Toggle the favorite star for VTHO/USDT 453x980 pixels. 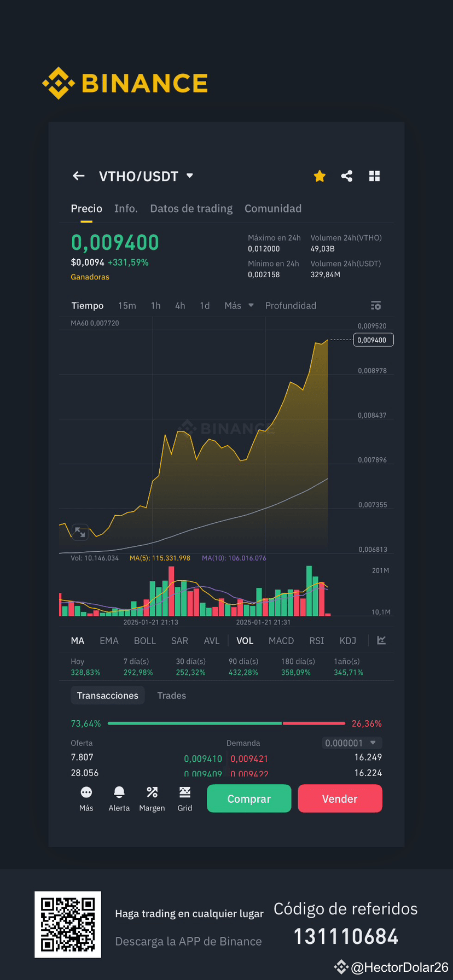pyautogui.click(x=320, y=176)
